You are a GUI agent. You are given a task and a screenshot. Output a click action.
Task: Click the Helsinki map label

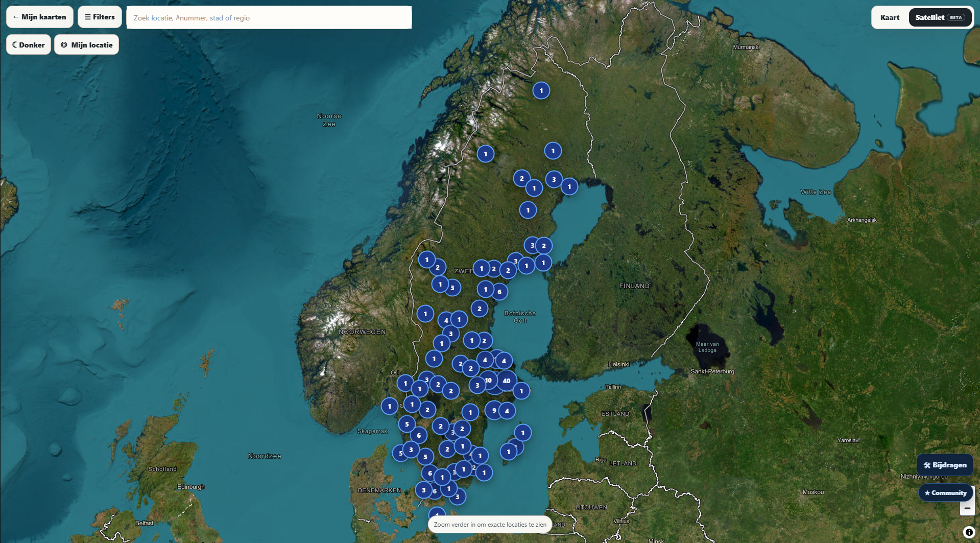point(618,364)
